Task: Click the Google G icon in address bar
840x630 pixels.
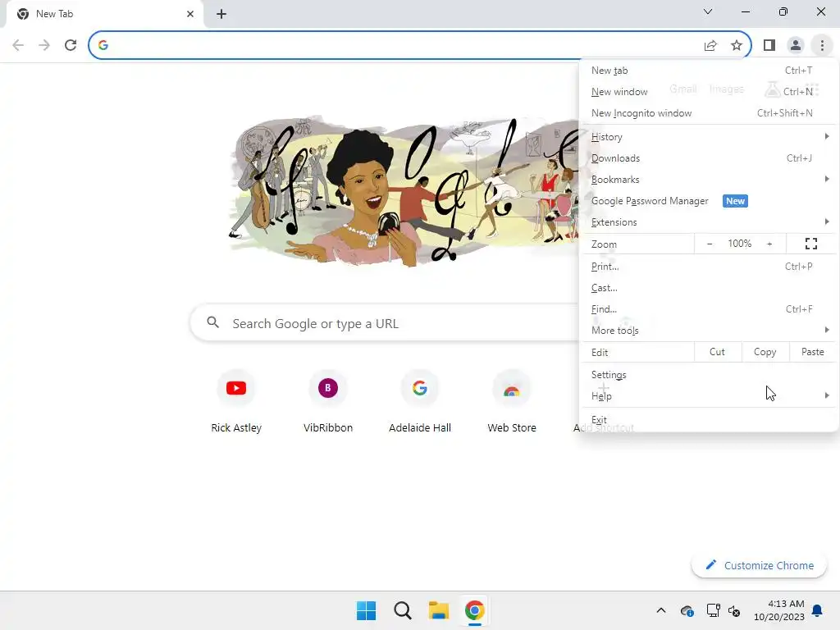Action: 103,46
